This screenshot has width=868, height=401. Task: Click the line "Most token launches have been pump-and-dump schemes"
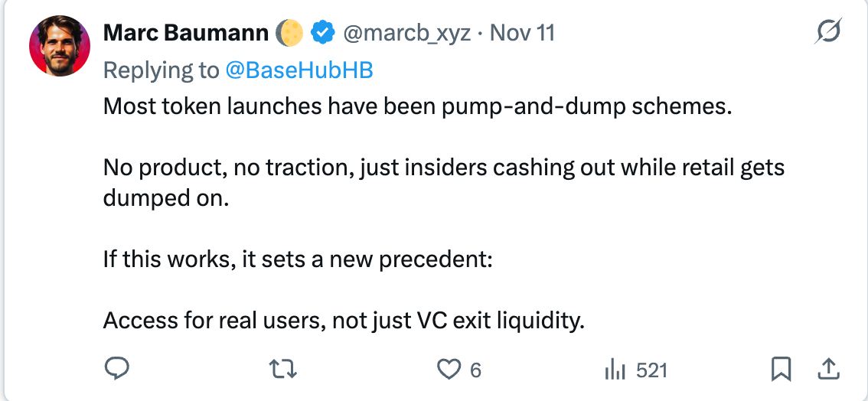tap(417, 106)
